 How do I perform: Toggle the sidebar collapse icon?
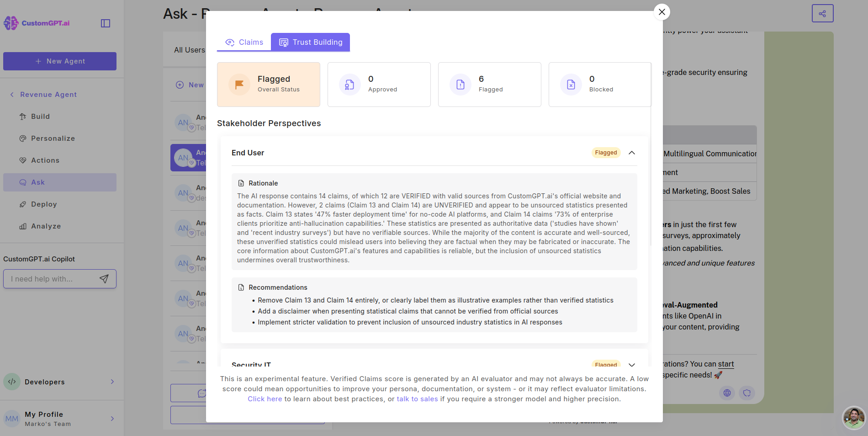pyautogui.click(x=106, y=23)
